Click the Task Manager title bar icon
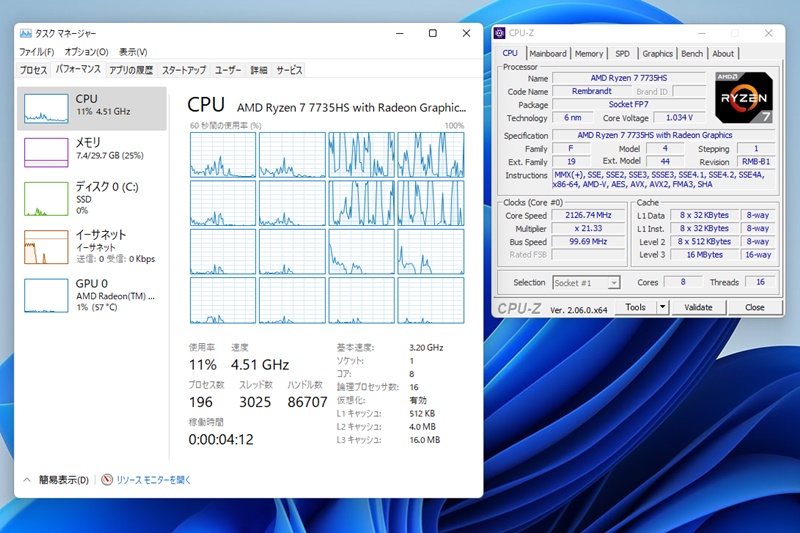The image size is (800, 533). coord(26,33)
